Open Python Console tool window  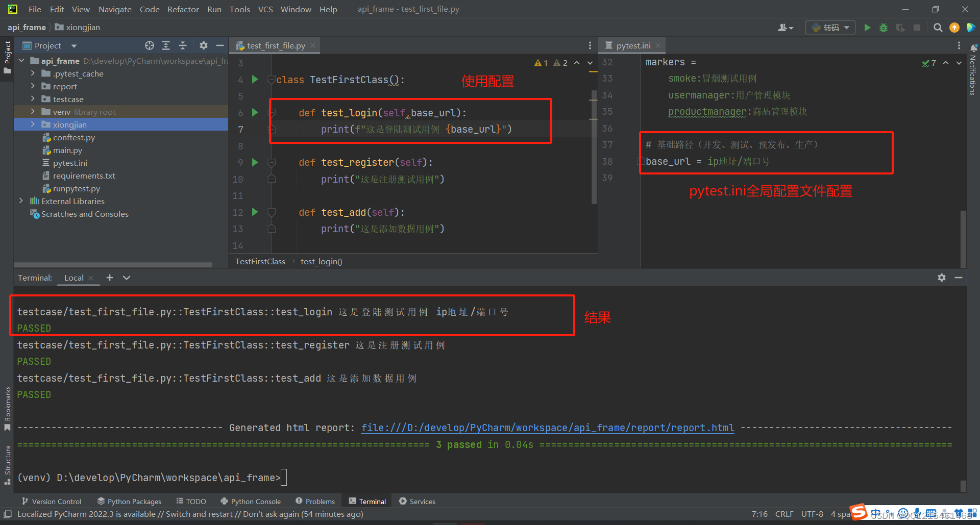click(x=251, y=502)
